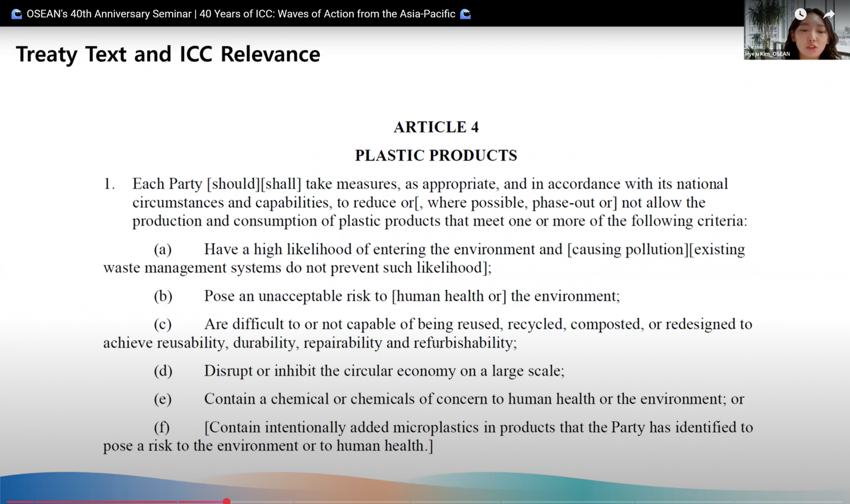Seek into unplayed bar just after the scrubber
The width and height of the screenshot is (850, 504).
[x=261, y=502]
